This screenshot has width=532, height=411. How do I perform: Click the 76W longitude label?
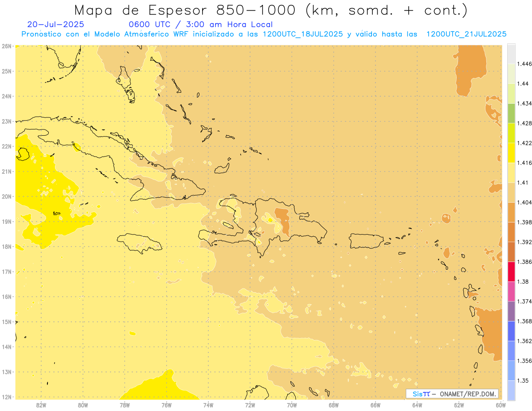coord(167,405)
